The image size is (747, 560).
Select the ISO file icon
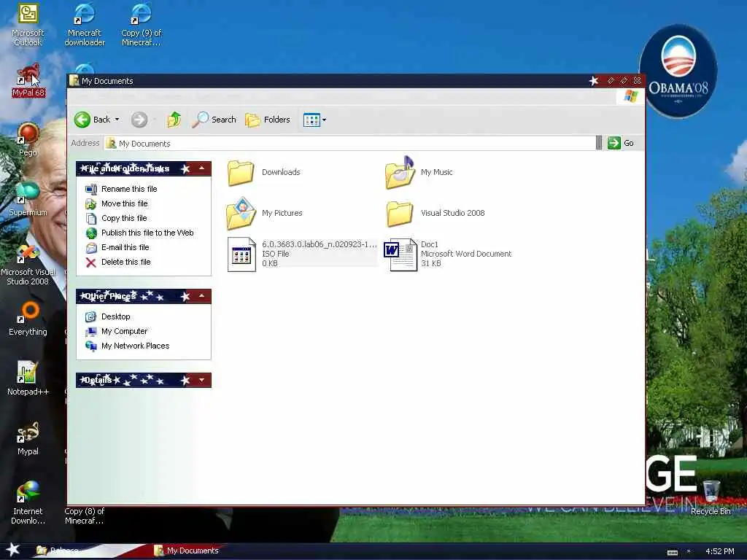(241, 254)
